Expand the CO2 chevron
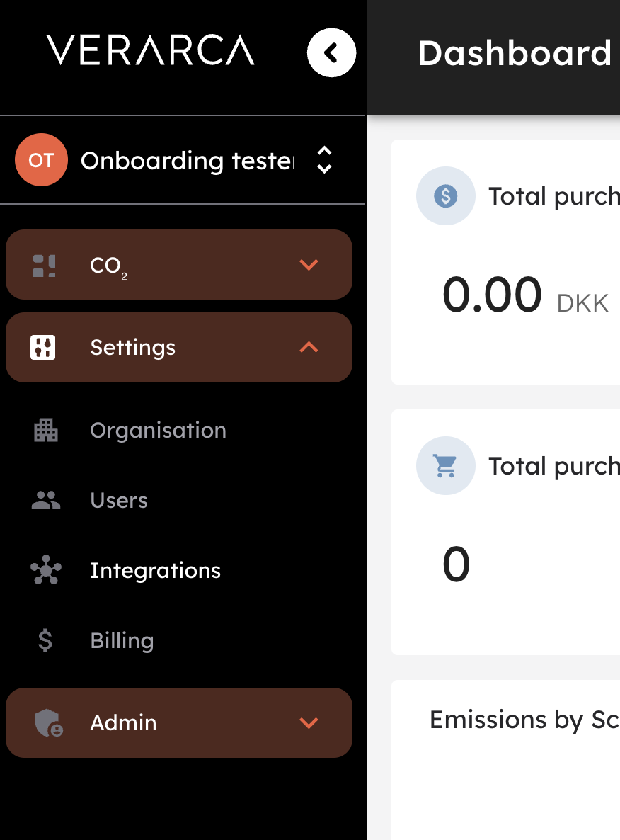The image size is (620, 840). [309, 265]
